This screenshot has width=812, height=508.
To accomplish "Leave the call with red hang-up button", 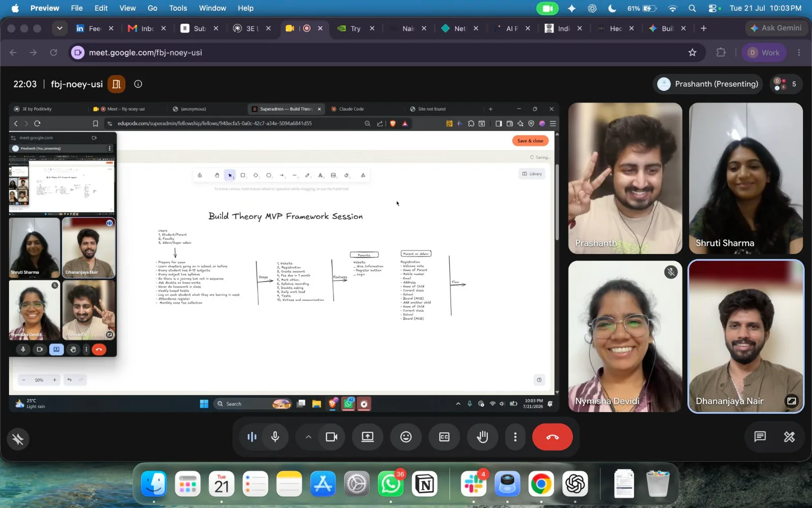I will tap(553, 437).
